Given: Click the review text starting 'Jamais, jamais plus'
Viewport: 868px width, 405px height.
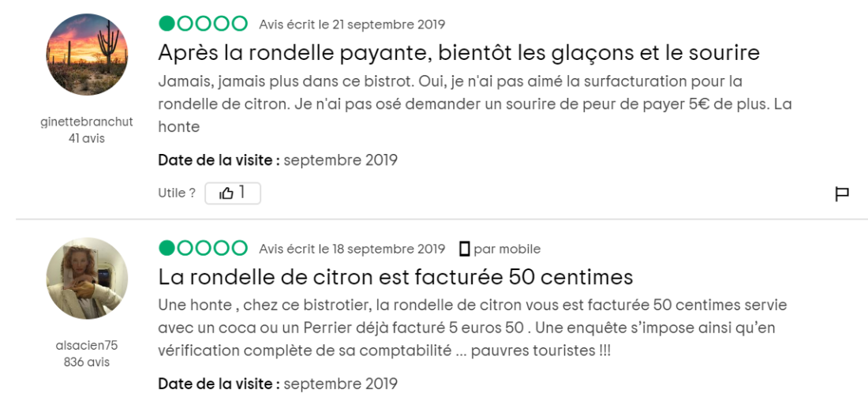Looking at the screenshot, I should [475, 104].
